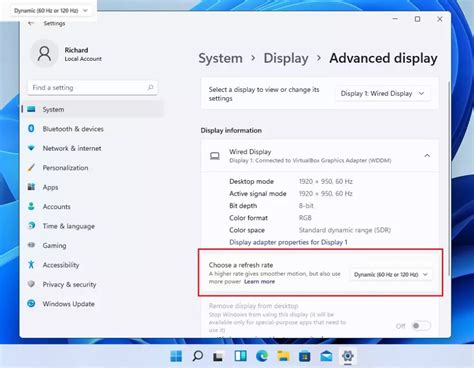Click the Wired Display monitor icon
Image resolution: width=474 pixels, height=368 pixels.
pyautogui.click(x=215, y=156)
